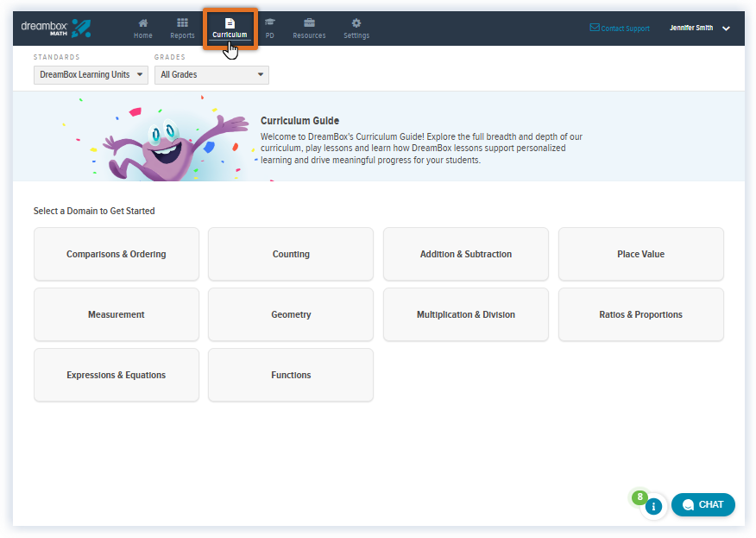Open the Contact Support link
Image resolution: width=756 pixels, height=538 pixels.
point(619,28)
